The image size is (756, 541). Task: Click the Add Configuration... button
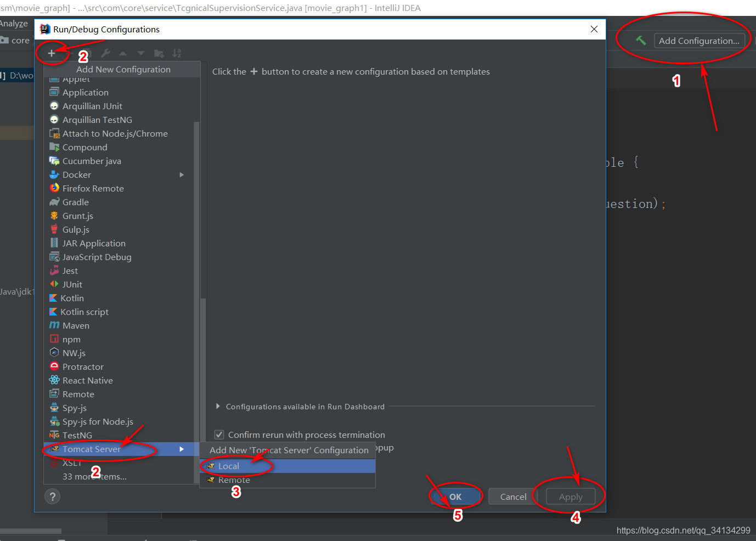click(x=699, y=41)
